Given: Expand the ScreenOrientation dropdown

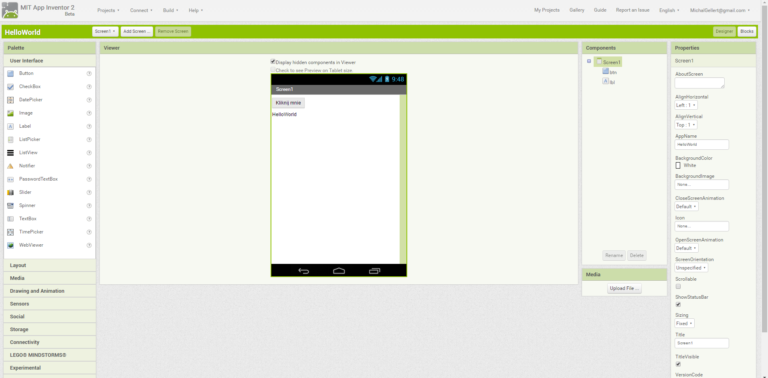Looking at the screenshot, I should pos(692,268).
